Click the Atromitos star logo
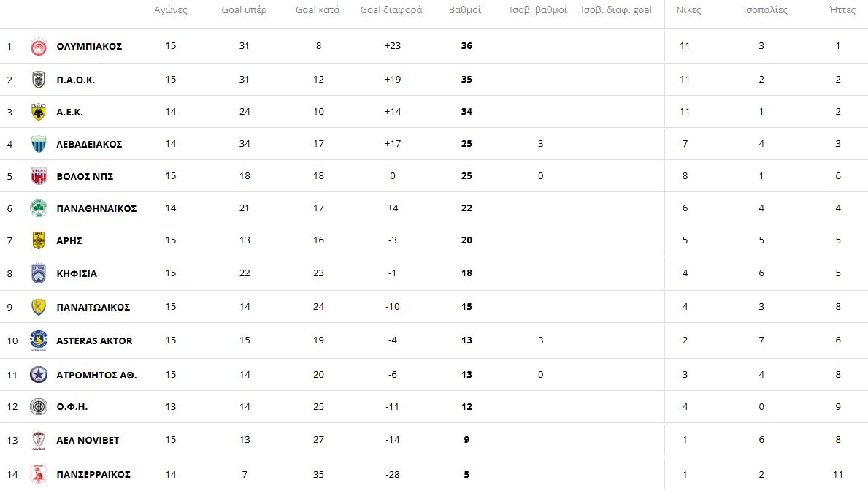This screenshot has height=491, width=868. click(x=39, y=375)
